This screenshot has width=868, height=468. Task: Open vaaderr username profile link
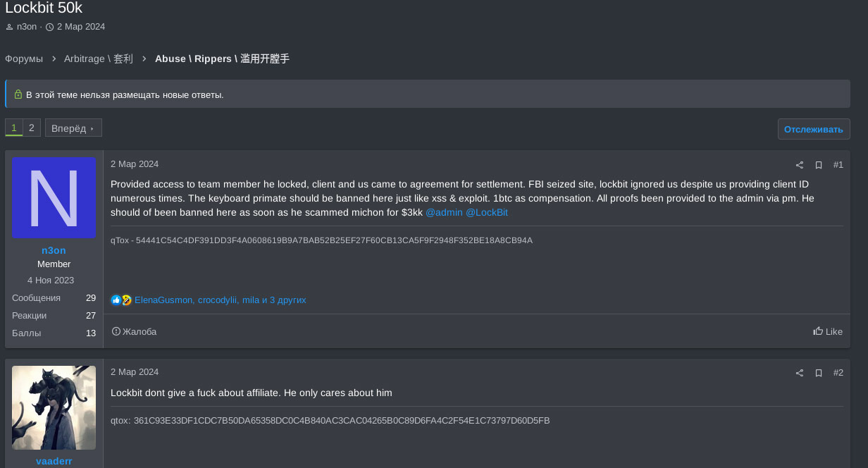[x=54, y=461]
